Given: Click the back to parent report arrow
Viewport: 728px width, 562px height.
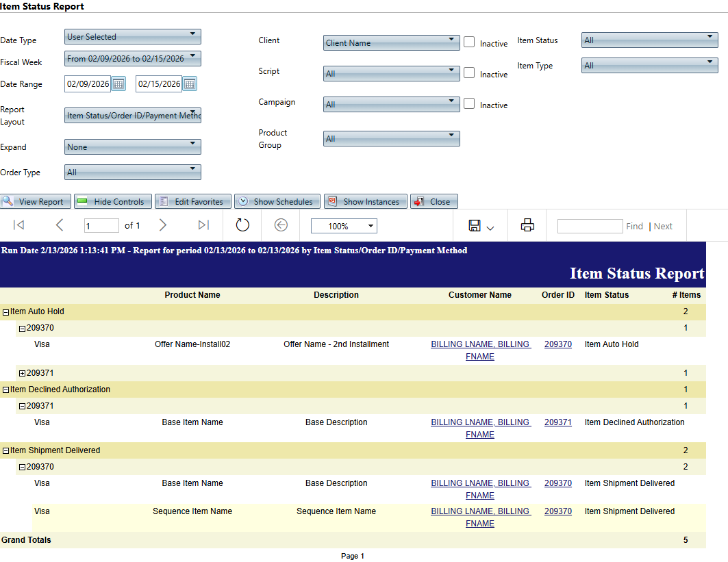Looking at the screenshot, I should pos(281,225).
